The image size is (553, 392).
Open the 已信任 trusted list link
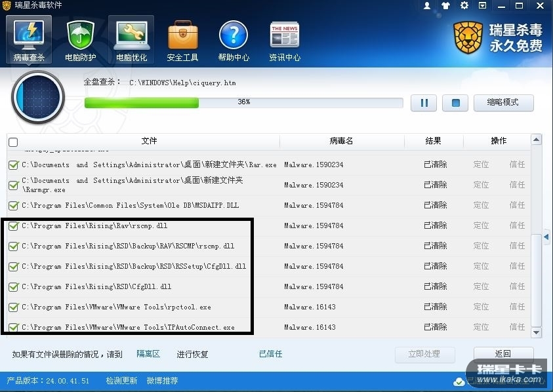coord(270,354)
